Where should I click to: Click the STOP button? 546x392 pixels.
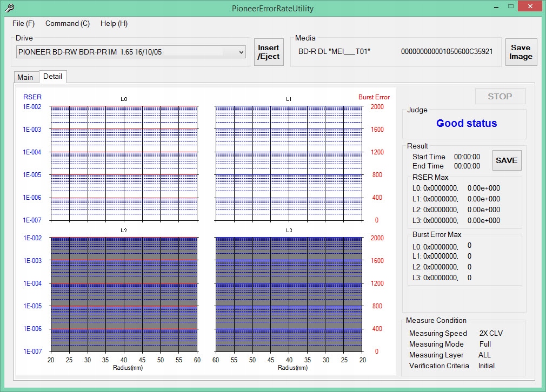click(x=500, y=96)
